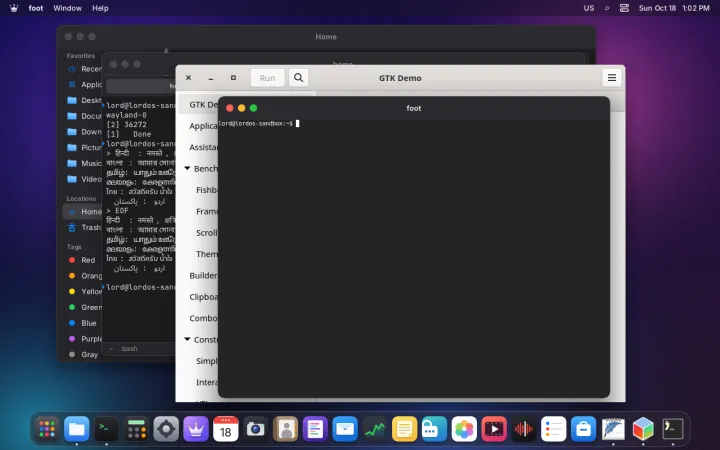The width and height of the screenshot is (720, 450).
Task: Open the search icon in GTK Demo header
Action: pyautogui.click(x=298, y=78)
